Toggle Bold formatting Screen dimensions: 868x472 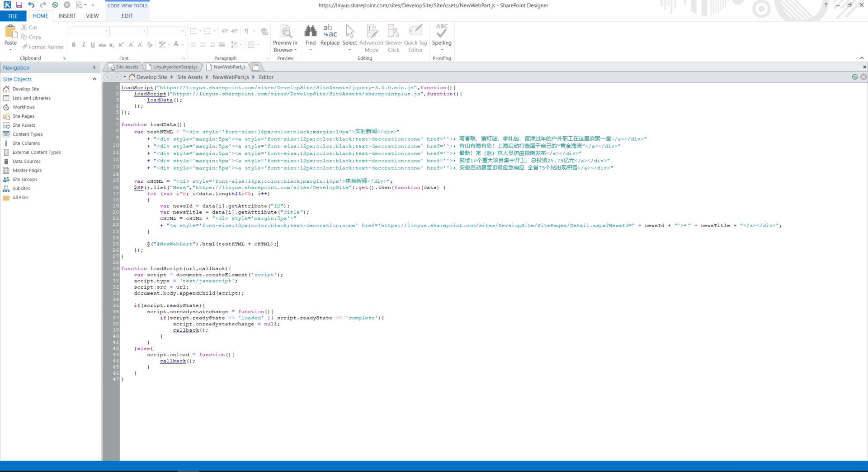point(74,44)
